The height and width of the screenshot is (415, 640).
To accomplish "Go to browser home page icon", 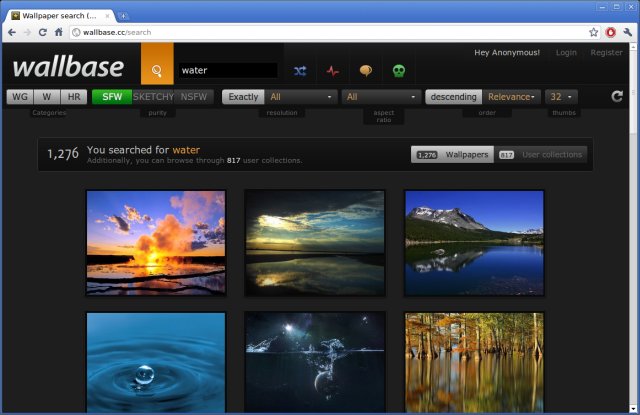I will [59, 32].
